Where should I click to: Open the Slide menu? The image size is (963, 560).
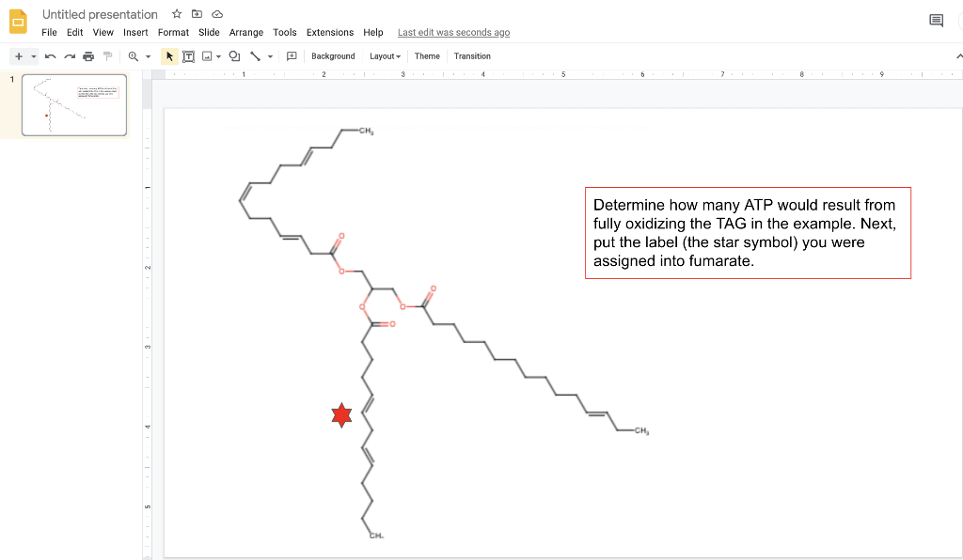(209, 33)
